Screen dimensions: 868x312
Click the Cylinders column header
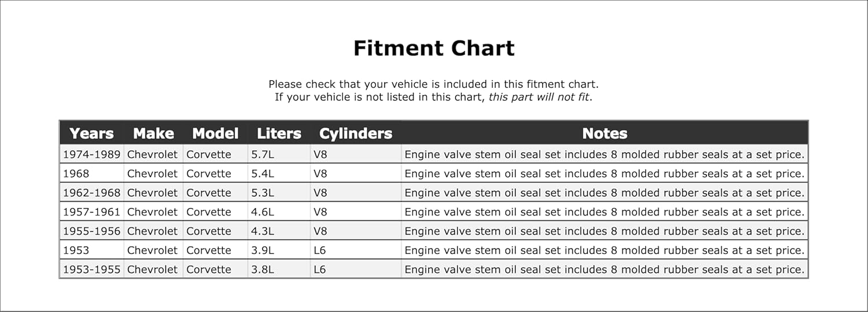(355, 133)
